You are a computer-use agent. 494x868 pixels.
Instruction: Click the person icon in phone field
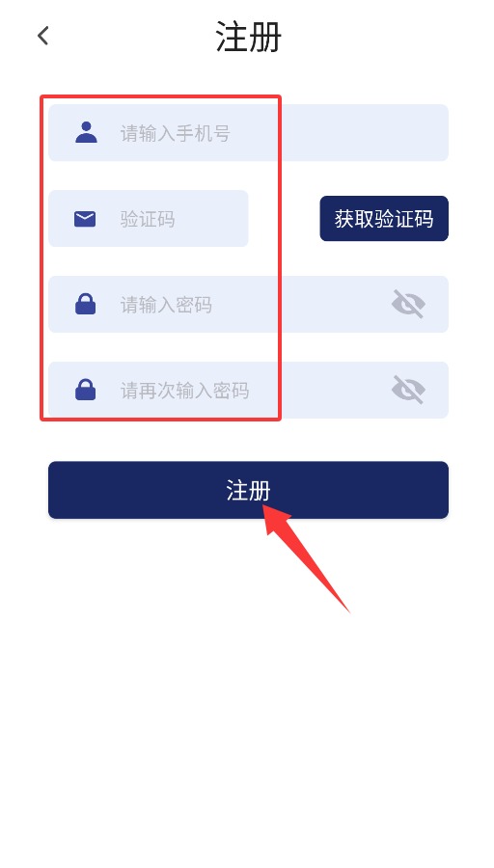86,133
